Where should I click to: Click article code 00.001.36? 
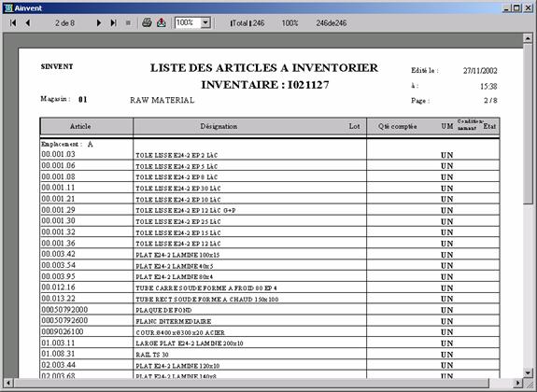(x=58, y=243)
